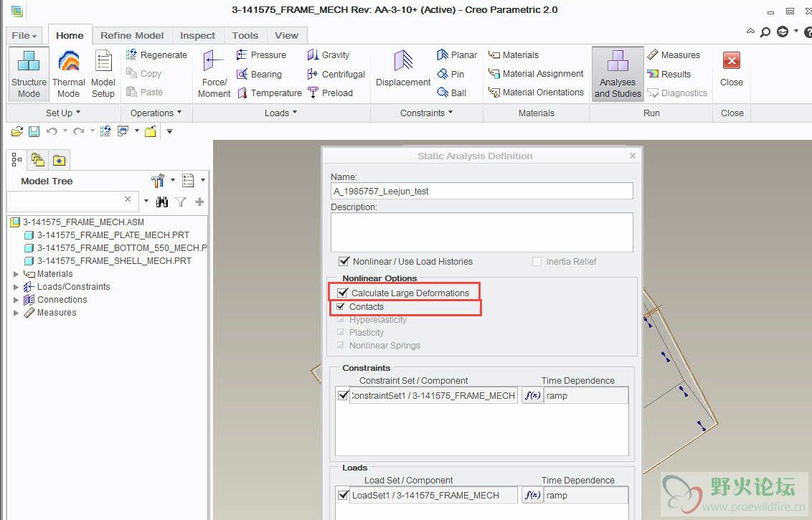
Task: Expand the Loads/Constraints tree node
Action: [x=16, y=287]
